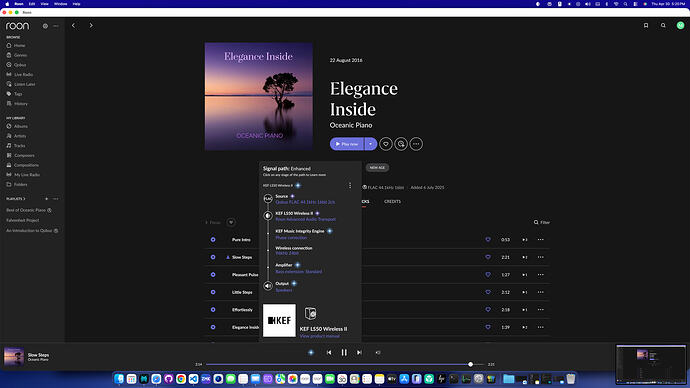Expand the Play now dropdown arrow
This screenshot has height=388, width=690.
point(371,144)
